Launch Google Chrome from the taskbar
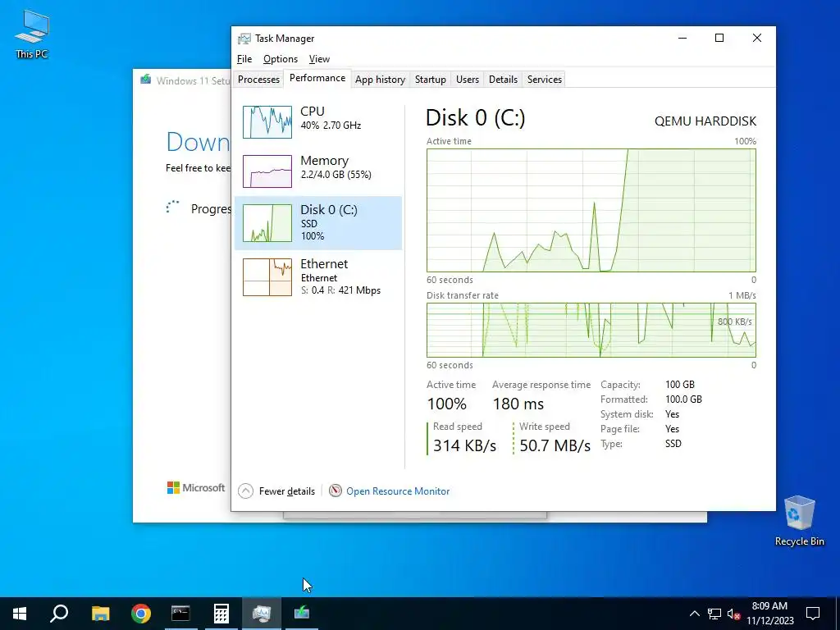 click(141, 614)
